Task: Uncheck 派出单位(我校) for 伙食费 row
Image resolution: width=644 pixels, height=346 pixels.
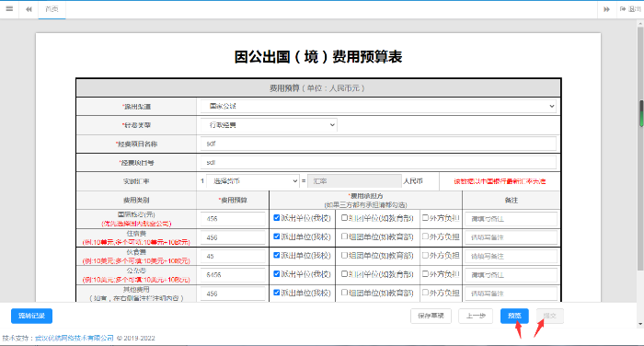Action: point(277,255)
